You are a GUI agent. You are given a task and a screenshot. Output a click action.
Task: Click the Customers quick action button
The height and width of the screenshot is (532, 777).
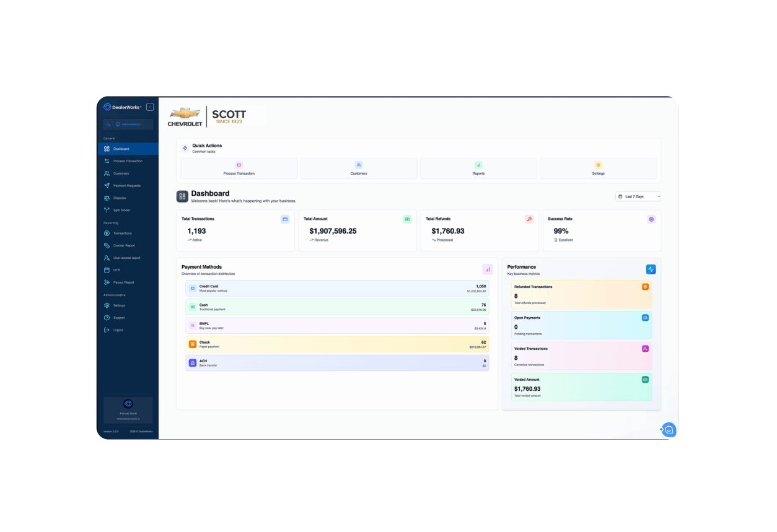359,168
